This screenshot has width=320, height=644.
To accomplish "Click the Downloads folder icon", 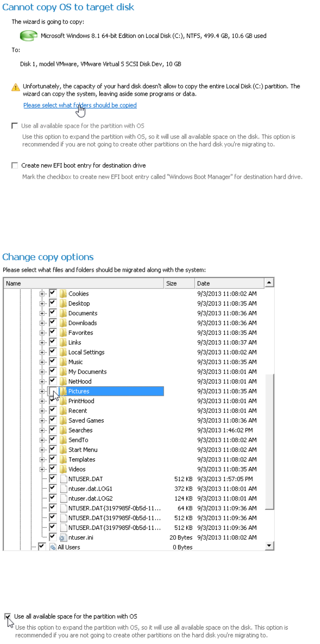I will tap(63, 323).
